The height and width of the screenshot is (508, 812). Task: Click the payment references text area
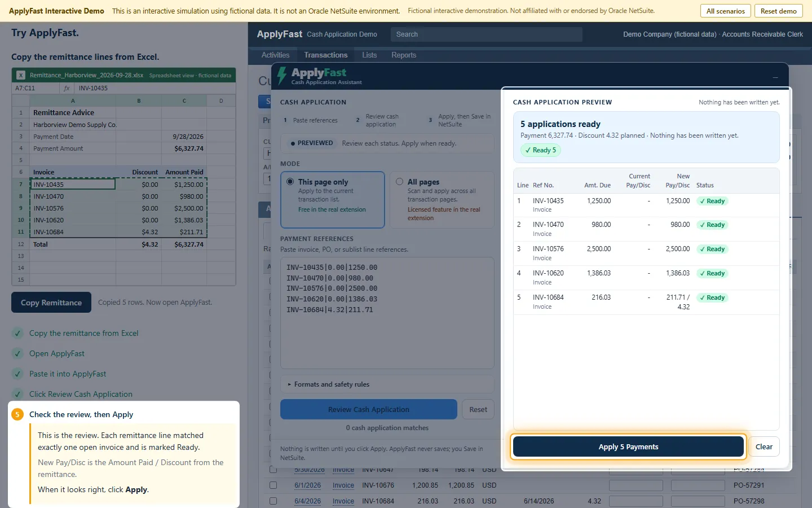pos(387,313)
